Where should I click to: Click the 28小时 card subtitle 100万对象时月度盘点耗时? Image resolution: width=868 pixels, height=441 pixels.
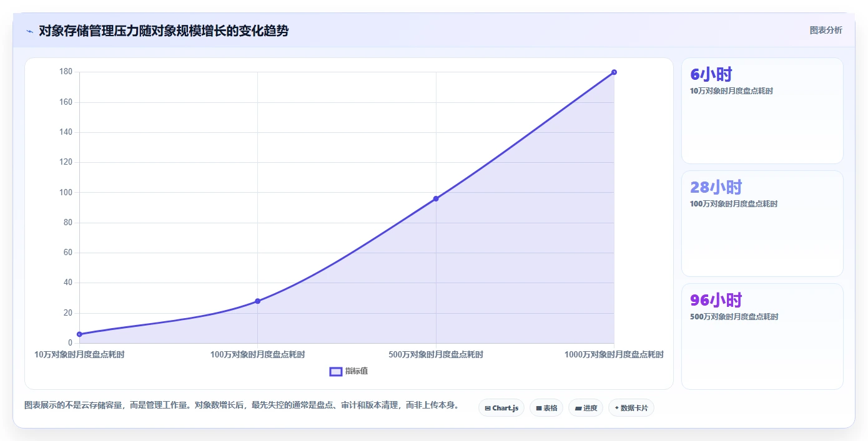point(734,204)
